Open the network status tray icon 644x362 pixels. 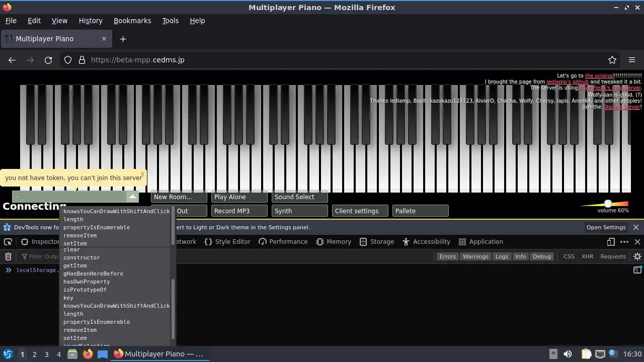click(x=600, y=354)
